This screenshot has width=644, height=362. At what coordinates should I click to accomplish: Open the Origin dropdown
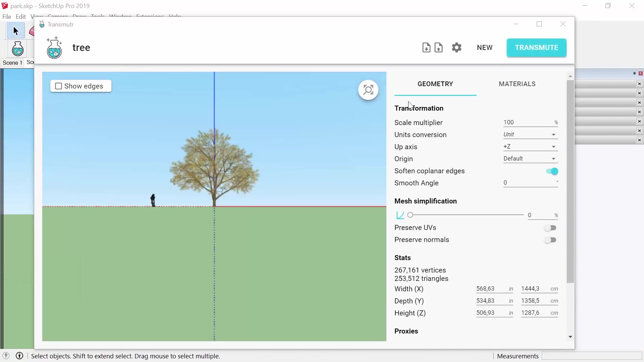point(530,159)
